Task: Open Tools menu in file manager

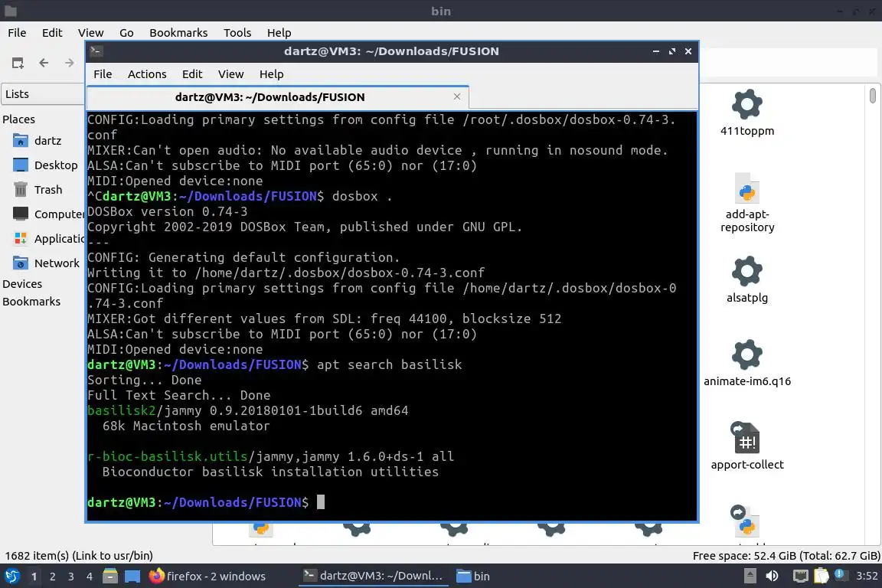Action: 237,33
